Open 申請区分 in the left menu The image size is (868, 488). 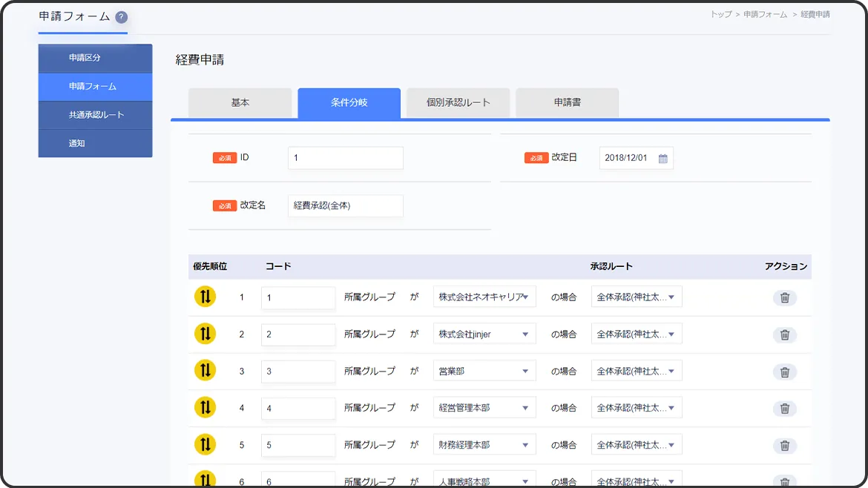(x=96, y=58)
